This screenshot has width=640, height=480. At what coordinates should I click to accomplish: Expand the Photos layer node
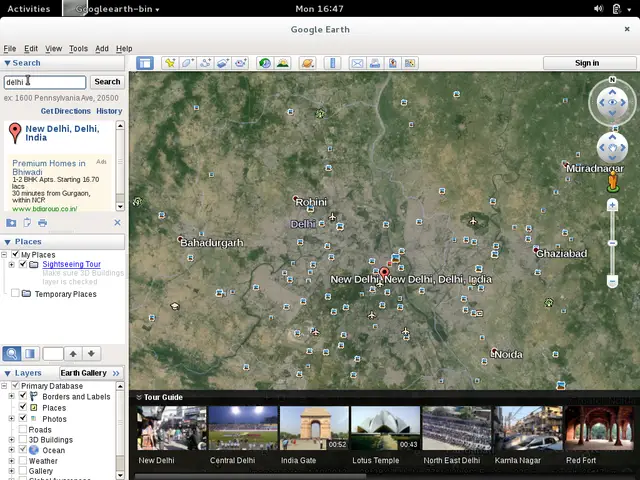(x=11, y=418)
